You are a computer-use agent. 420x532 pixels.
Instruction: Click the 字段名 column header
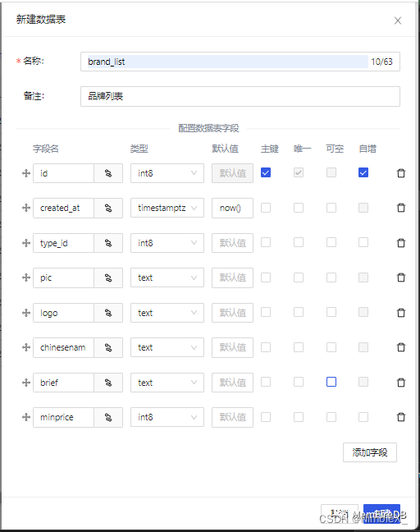tap(46, 149)
